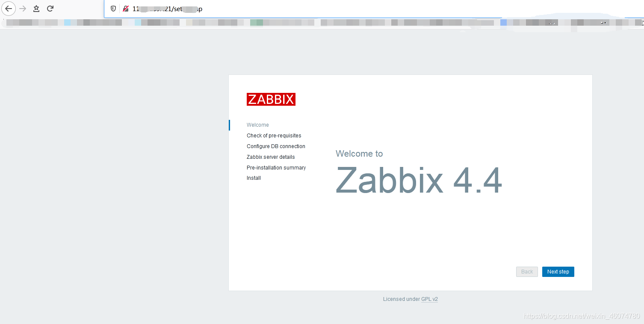Open the GPL v2 license link
Image resolution: width=644 pixels, height=324 pixels.
tap(429, 299)
